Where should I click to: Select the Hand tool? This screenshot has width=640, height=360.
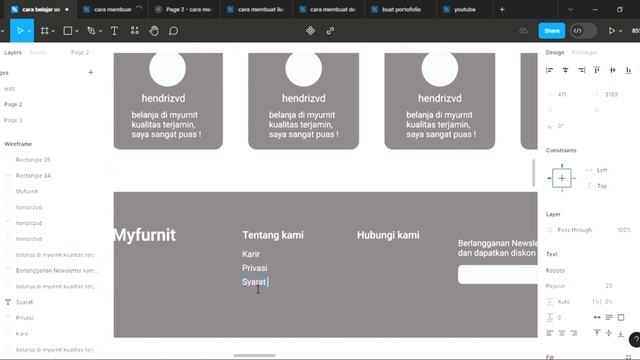(x=154, y=31)
